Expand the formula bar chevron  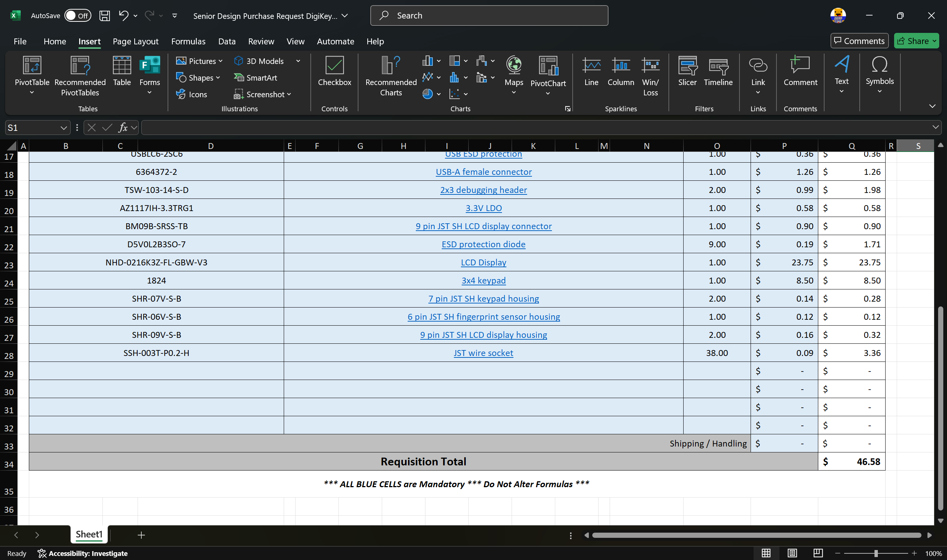[x=935, y=128]
